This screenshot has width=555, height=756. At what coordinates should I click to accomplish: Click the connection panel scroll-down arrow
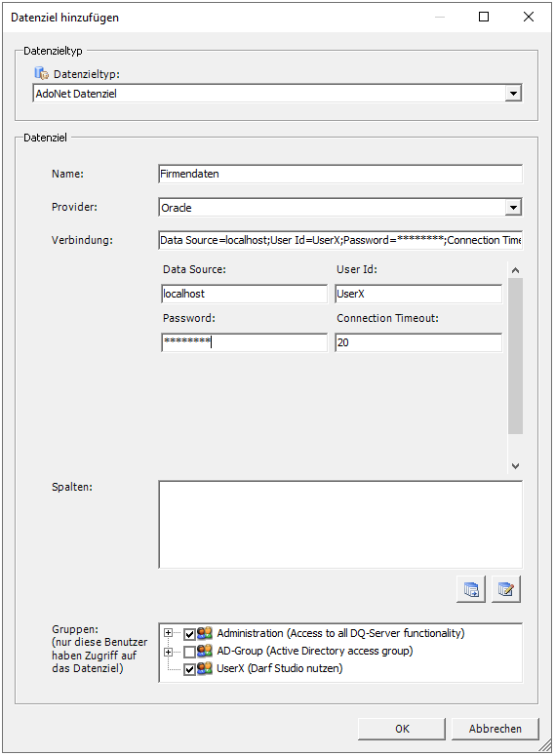click(515, 465)
